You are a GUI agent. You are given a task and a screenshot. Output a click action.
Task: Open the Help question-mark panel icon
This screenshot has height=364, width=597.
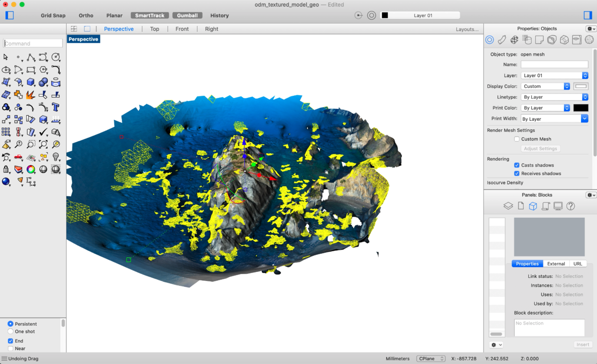pyautogui.click(x=571, y=206)
